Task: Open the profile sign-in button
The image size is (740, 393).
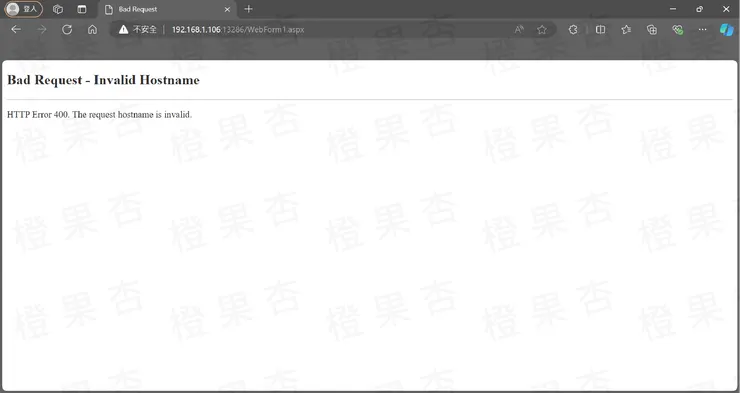Action: [x=24, y=9]
